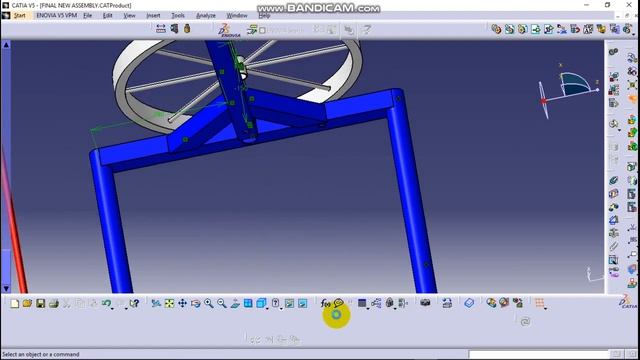Click the Undo arrow icon
This screenshot has height=360, width=640.
106,303
